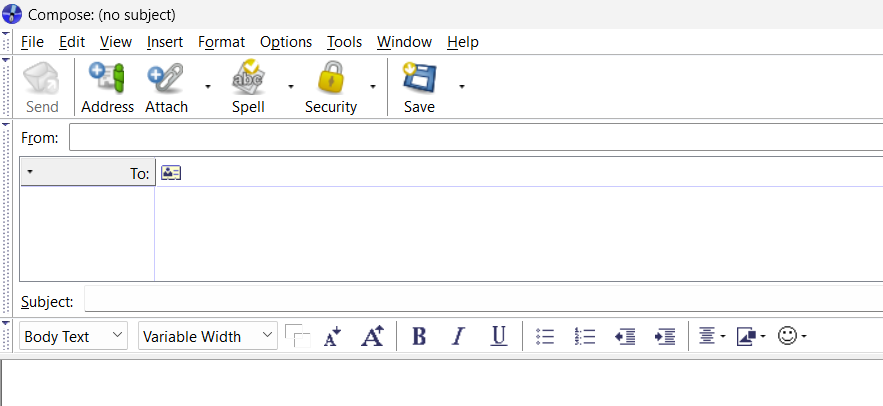Image resolution: width=883 pixels, height=406 pixels.
Task: Save the message with the floppy icon
Action: click(x=419, y=87)
